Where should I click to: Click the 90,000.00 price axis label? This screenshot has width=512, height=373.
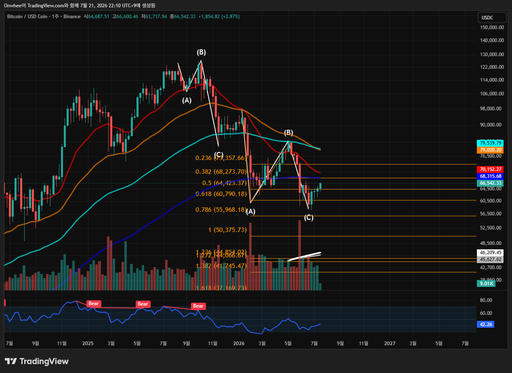(491, 125)
